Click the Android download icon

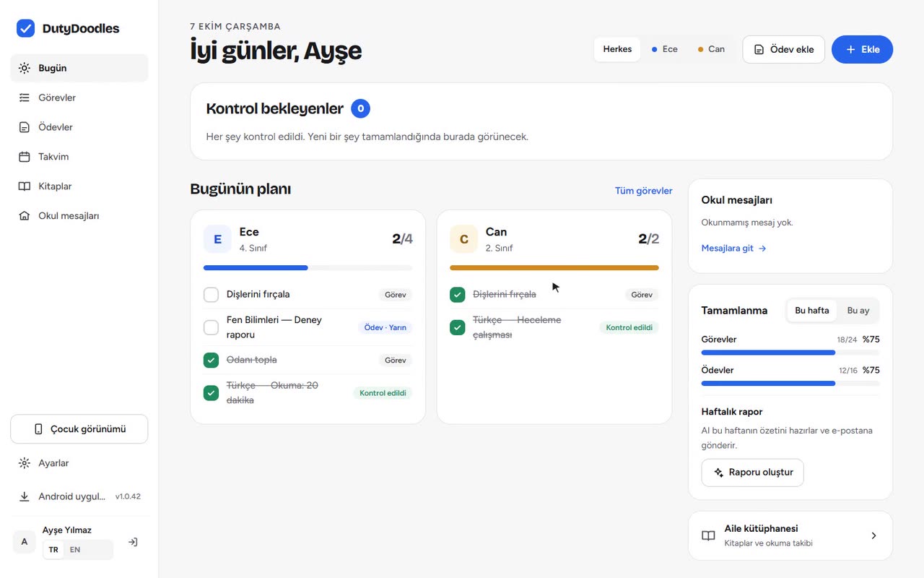[25, 496]
